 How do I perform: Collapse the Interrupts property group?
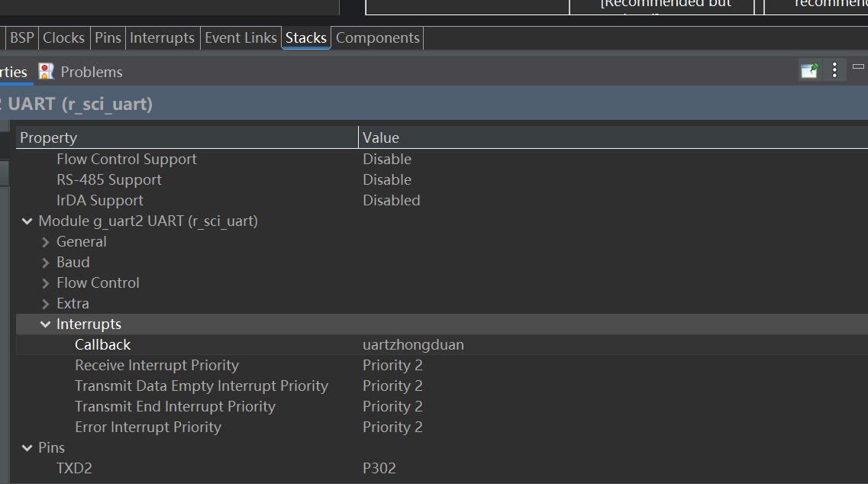[45, 324]
